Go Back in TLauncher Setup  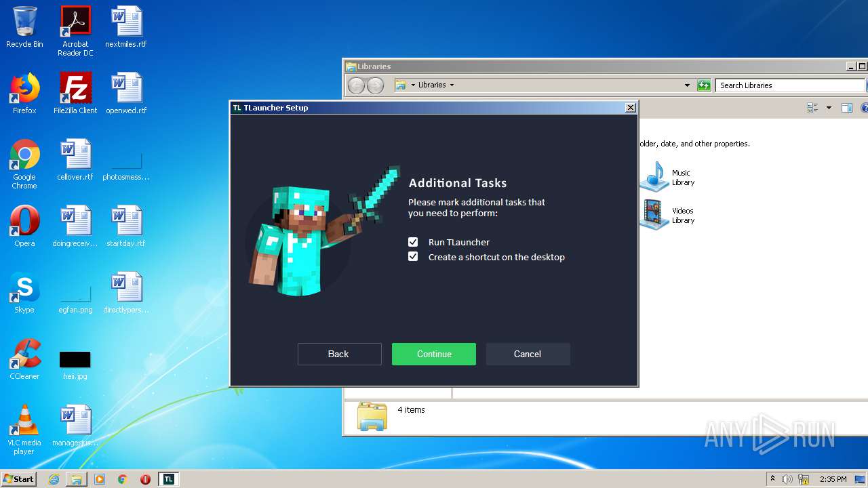tap(339, 354)
